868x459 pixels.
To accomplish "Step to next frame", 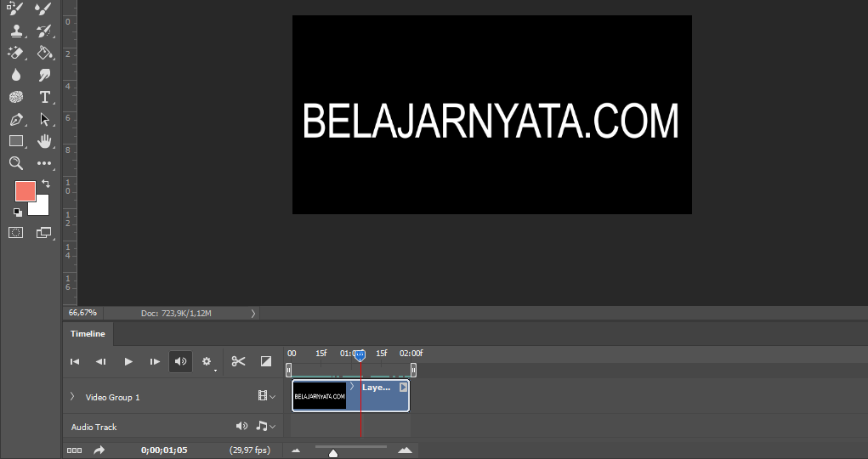I will coord(155,361).
